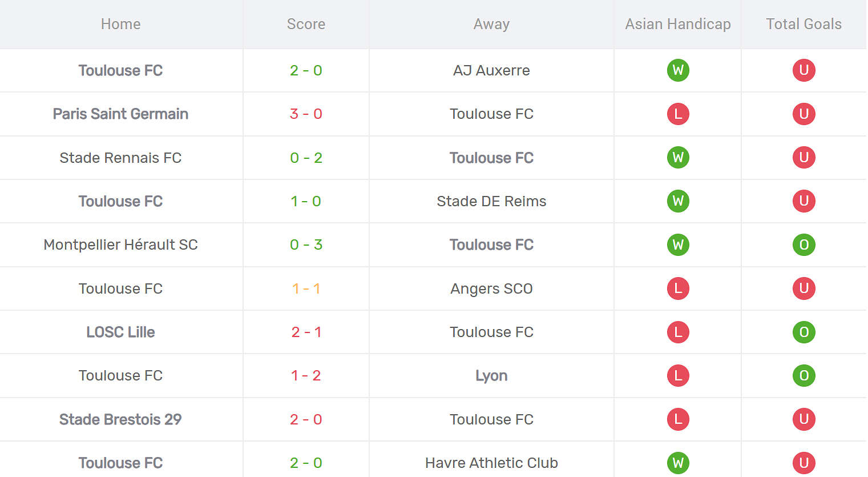Open the Lyon away team link
868x477 pixels.
[x=491, y=376]
